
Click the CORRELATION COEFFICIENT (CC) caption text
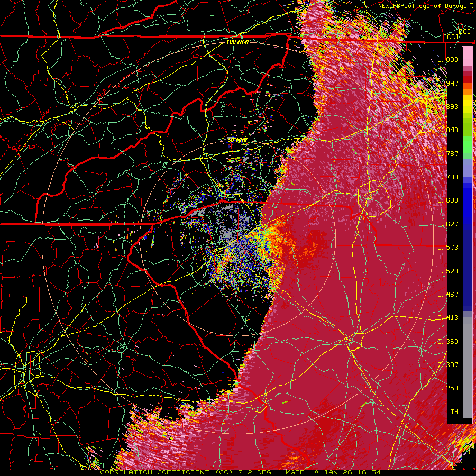coord(167,472)
